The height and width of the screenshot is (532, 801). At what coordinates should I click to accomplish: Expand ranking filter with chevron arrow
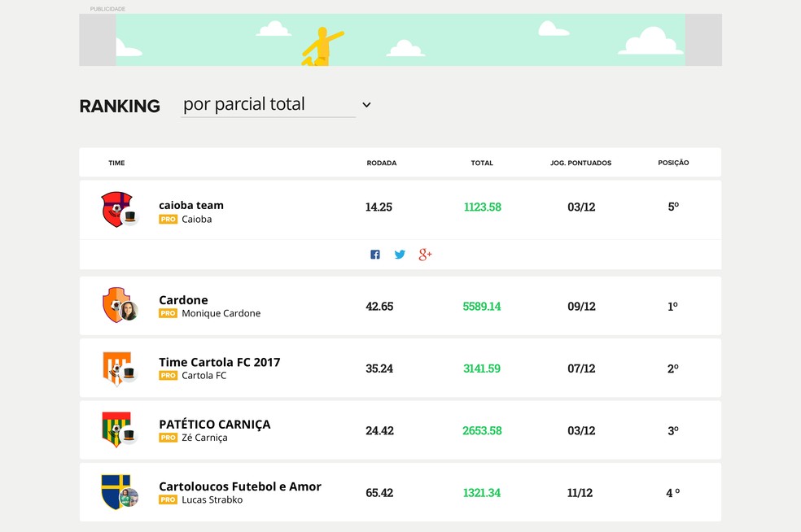366,105
